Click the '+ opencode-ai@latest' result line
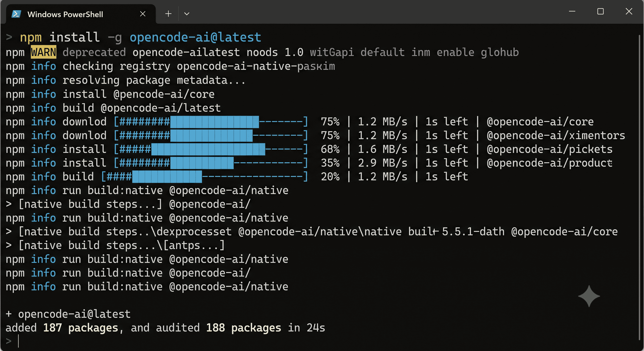 (68, 314)
